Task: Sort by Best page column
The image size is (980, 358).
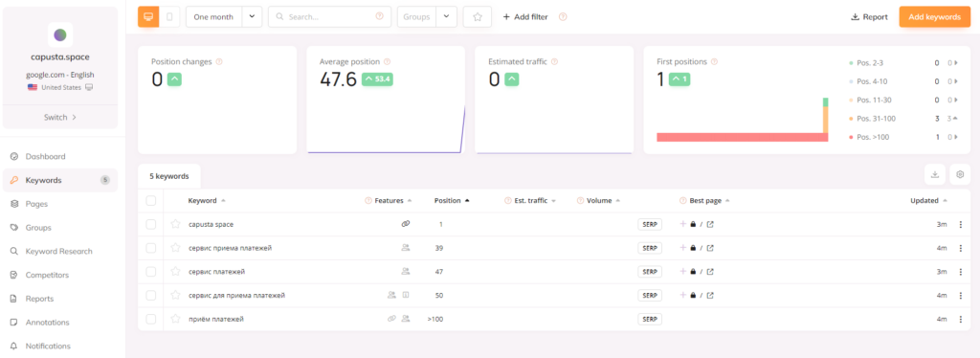Action: [709, 201]
